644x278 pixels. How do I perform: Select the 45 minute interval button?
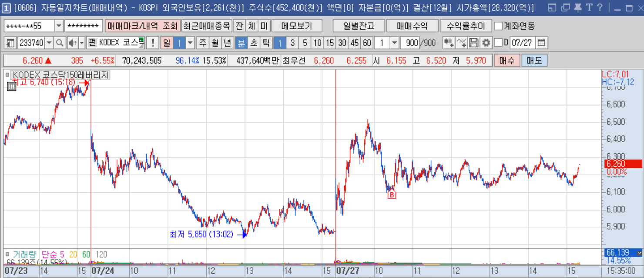[x=355, y=43]
